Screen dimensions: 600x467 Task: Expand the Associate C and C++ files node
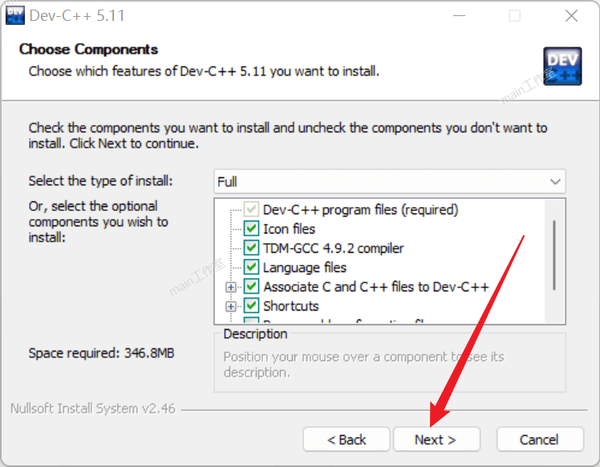[x=231, y=287]
